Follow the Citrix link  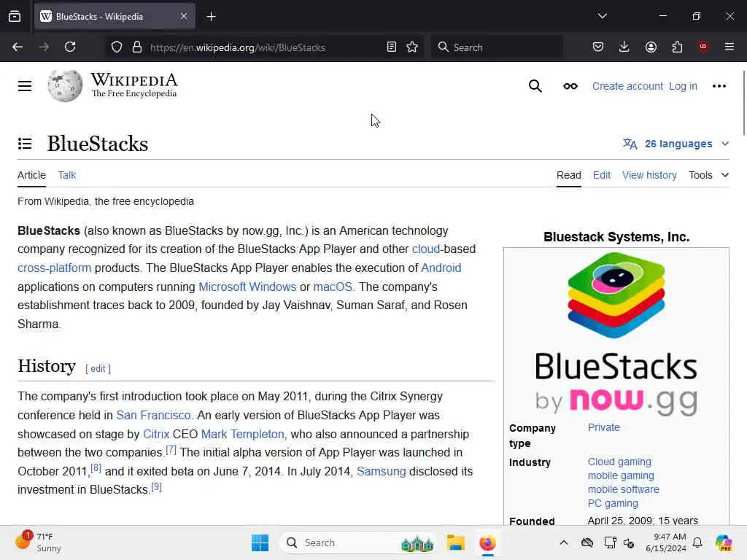[156, 435]
